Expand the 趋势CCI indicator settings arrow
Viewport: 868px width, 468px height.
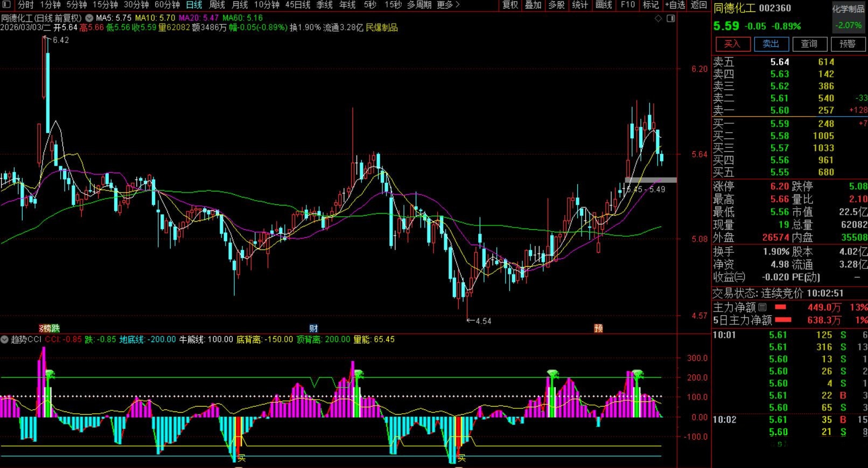click(x=5, y=339)
